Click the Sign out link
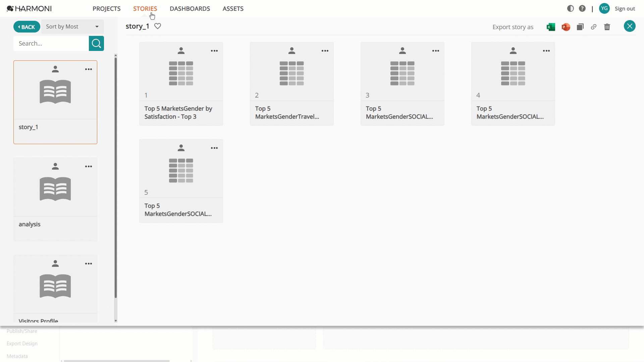644x362 pixels. [625, 9]
